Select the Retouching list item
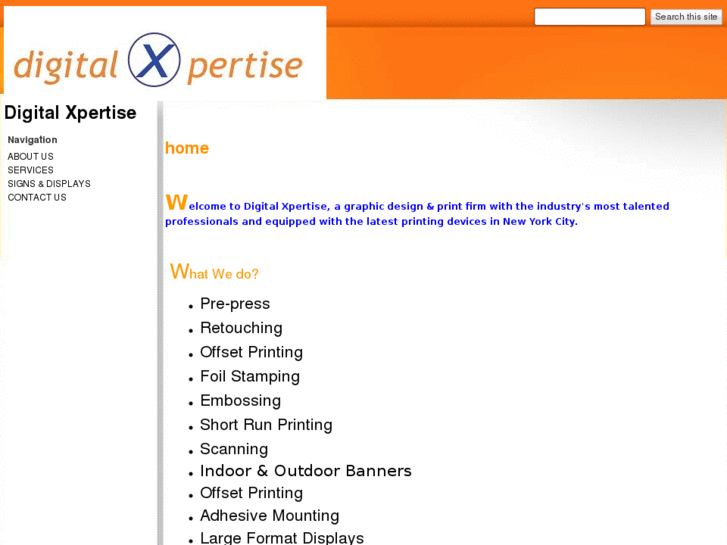 [x=241, y=328]
